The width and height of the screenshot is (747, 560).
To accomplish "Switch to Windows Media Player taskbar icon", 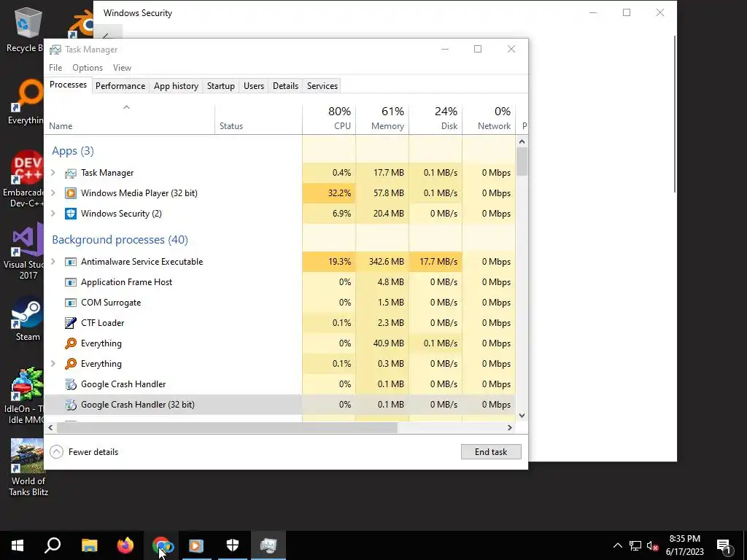I will [x=196, y=545].
